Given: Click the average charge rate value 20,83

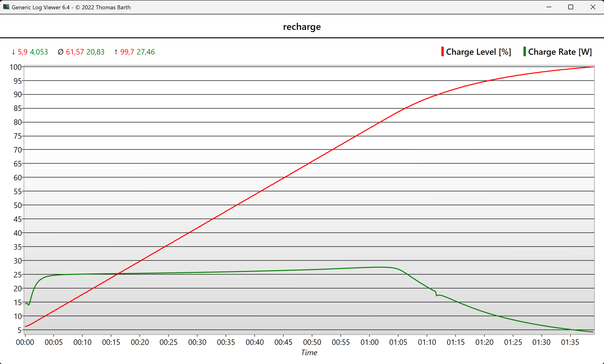Looking at the screenshot, I should point(95,52).
